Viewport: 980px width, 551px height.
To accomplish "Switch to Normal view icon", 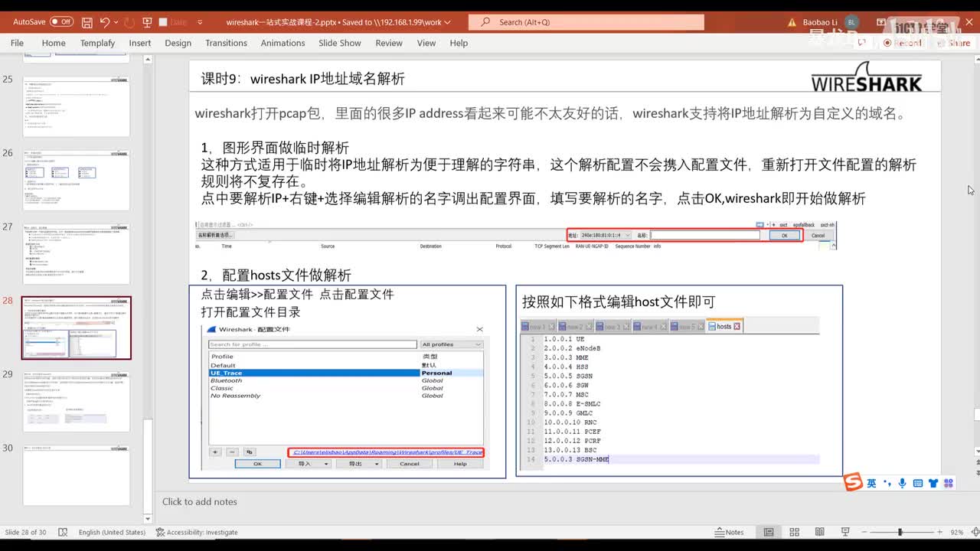I will (x=769, y=532).
